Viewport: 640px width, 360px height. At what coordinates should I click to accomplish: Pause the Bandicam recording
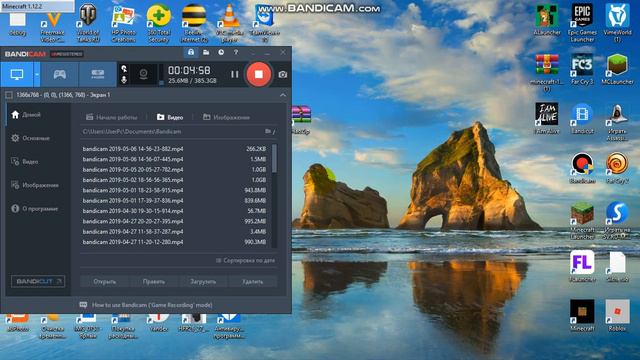tap(234, 74)
